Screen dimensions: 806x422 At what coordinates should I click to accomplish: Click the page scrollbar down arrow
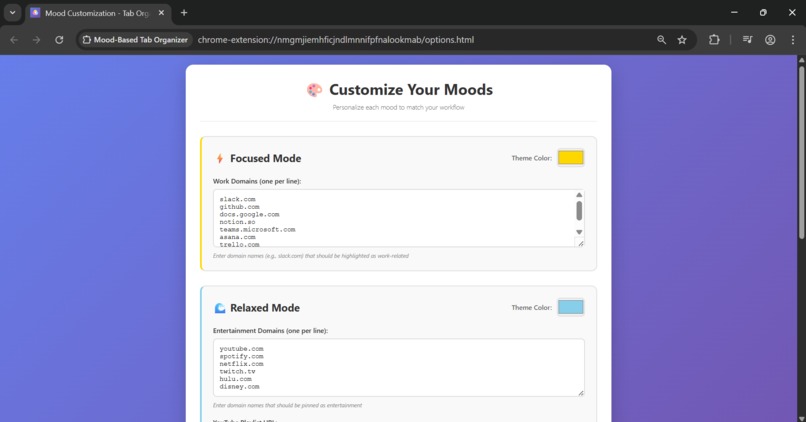(x=801, y=418)
